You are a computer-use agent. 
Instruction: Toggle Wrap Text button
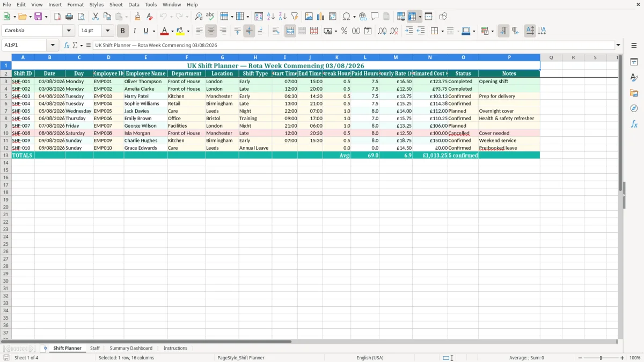point(276,31)
